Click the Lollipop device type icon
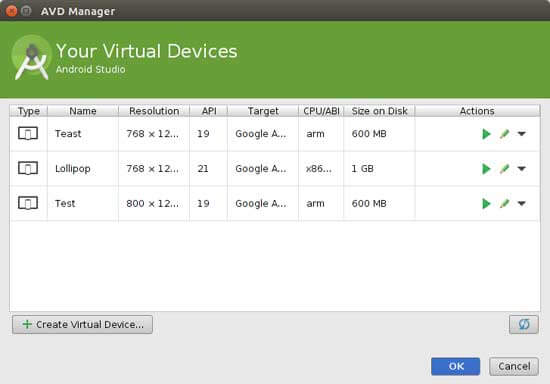This screenshot has width=550, height=384. [x=28, y=168]
